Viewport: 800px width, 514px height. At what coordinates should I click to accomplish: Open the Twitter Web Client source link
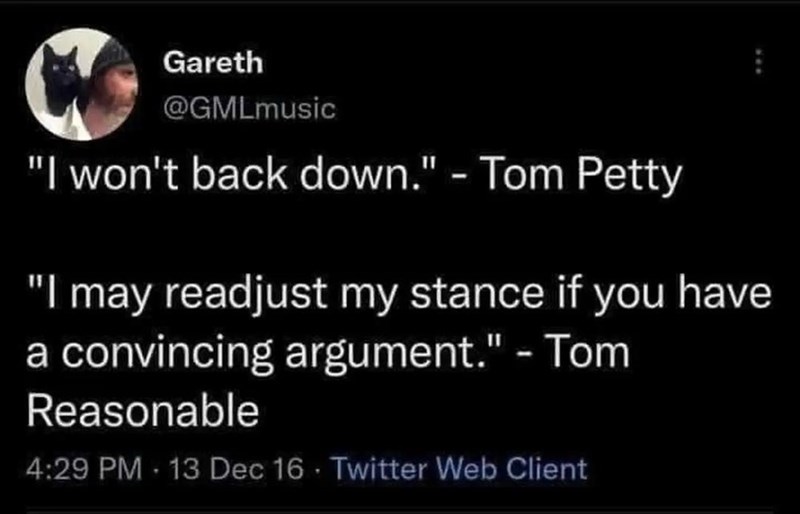457,467
